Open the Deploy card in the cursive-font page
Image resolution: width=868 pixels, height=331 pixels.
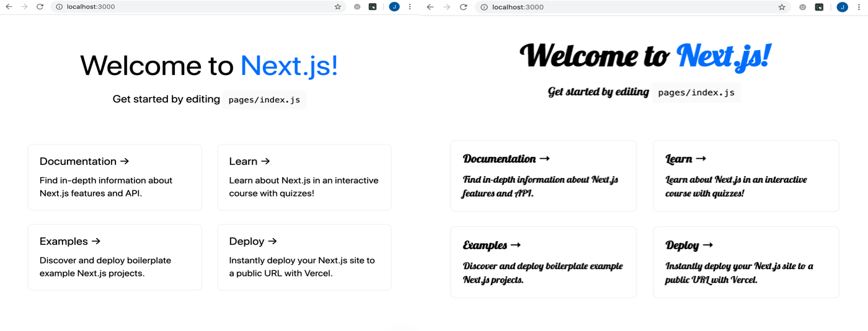click(x=746, y=262)
